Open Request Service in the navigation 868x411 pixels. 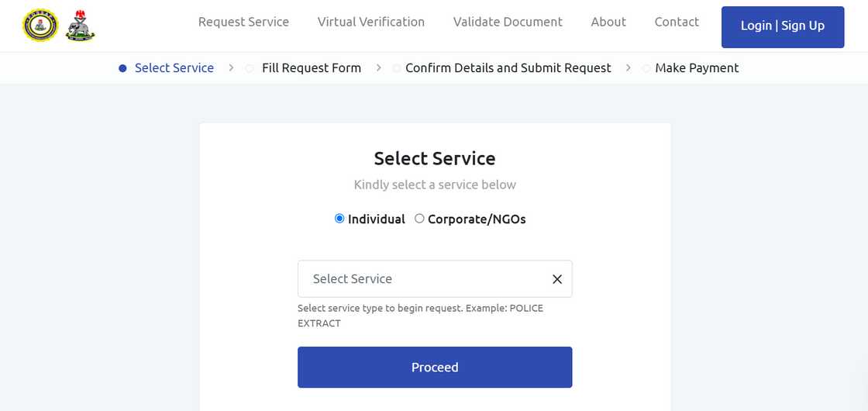pyautogui.click(x=243, y=22)
